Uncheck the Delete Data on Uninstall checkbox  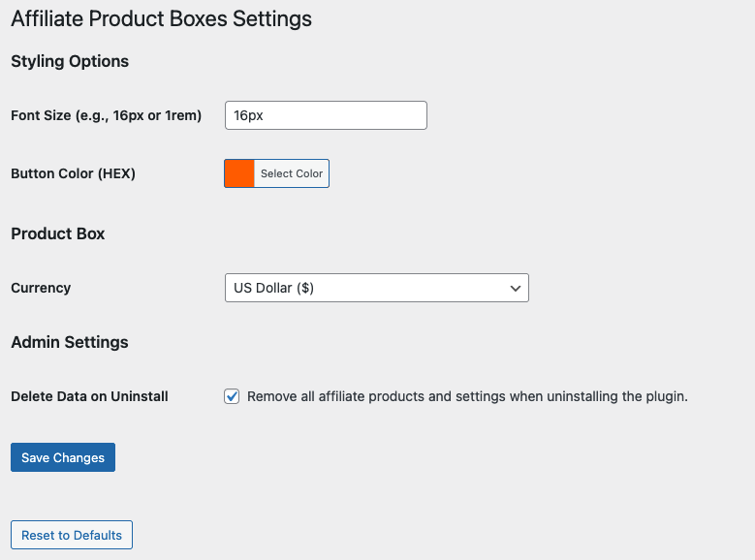coord(232,396)
